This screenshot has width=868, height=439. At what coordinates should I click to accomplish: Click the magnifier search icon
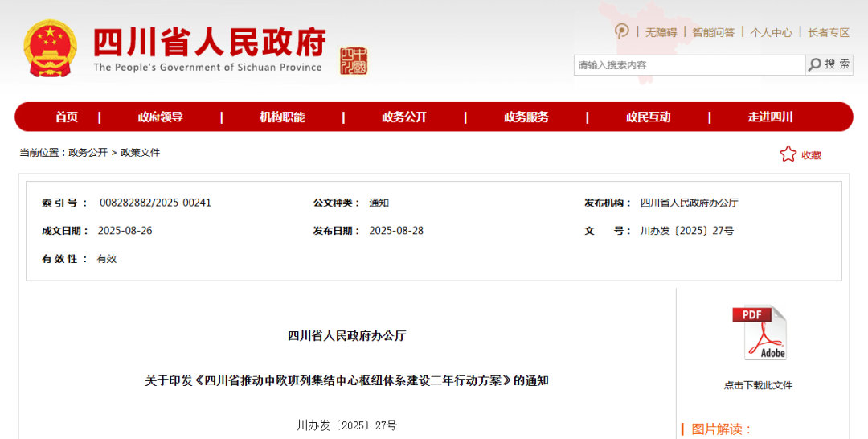[815, 64]
